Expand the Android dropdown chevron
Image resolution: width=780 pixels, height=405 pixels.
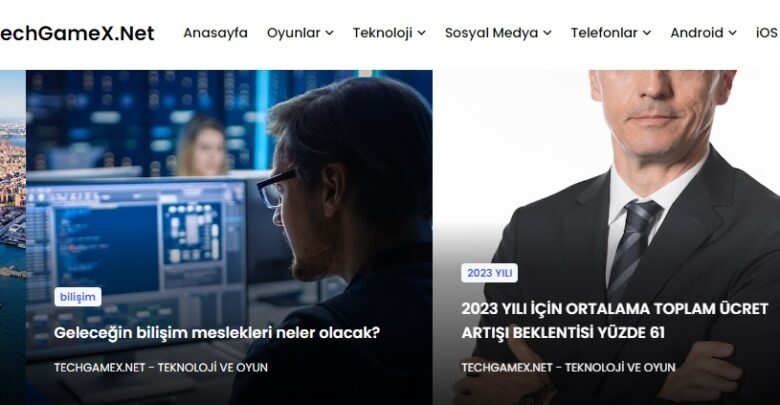click(x=732, y=33)
